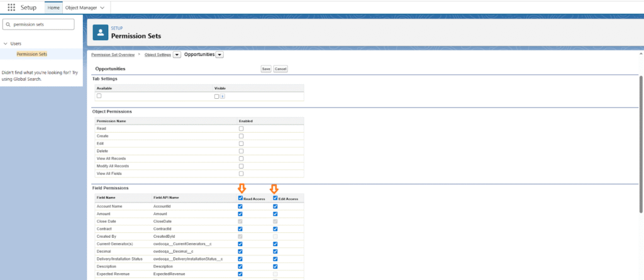Open the Object Settings dropdown arrow
This screenshot has width=644, height=280.
pos(177,55)
